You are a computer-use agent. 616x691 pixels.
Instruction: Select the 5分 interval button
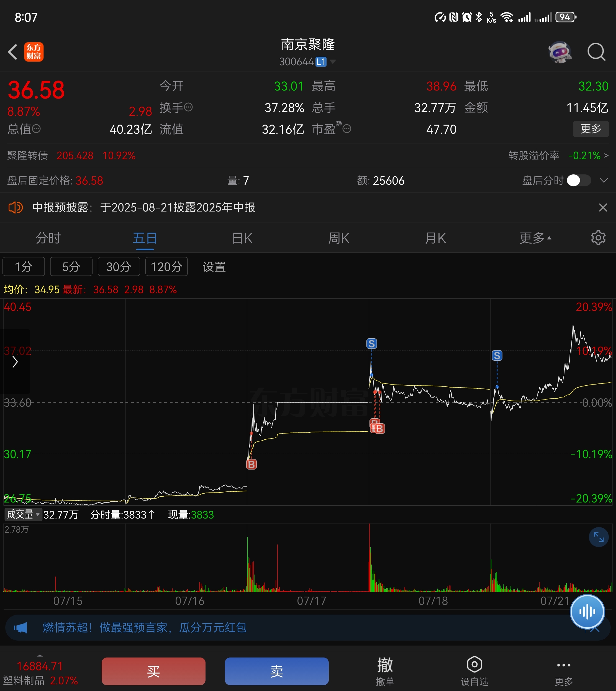[71, 267]
